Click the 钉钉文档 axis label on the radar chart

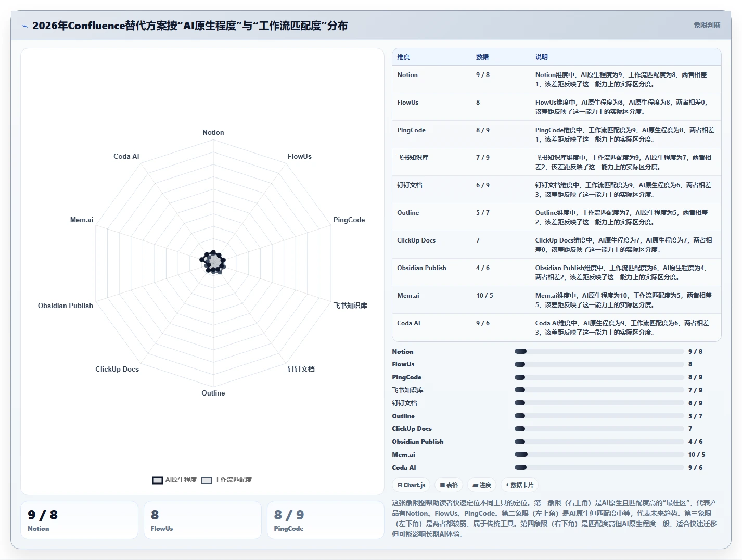pyautogui.click(x=301, y=369)
